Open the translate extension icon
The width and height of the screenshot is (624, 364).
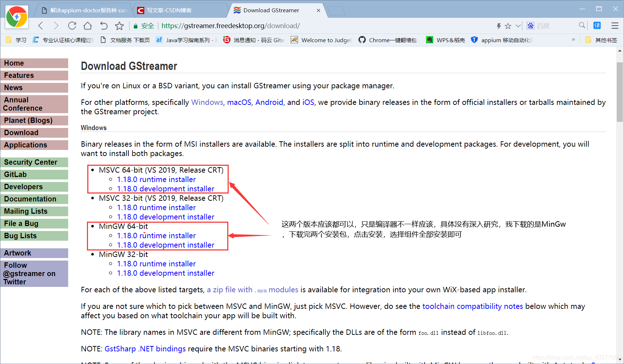coord(597,25)
